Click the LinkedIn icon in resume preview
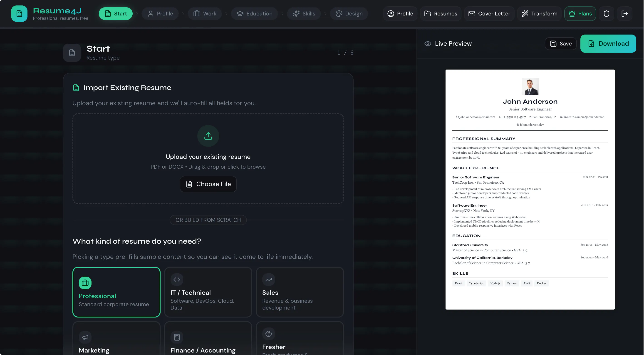Viewport: 644px width, 355px height. (561, 117)
